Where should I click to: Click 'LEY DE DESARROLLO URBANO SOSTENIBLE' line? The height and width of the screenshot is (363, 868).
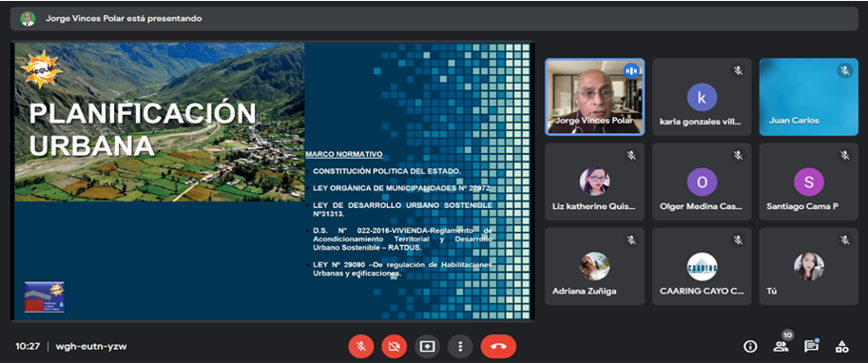pyautogui.click(x=402, y=210)
